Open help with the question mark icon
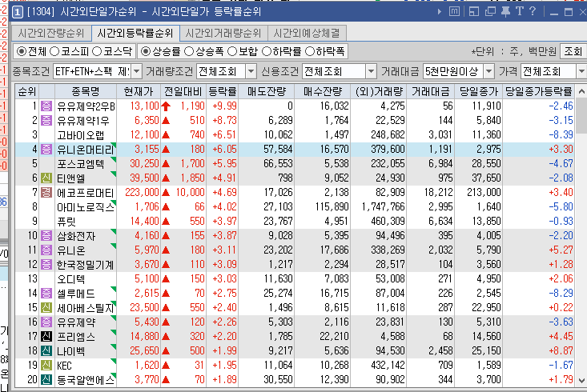Viewport: 587px width, 392px height. (533, 11)
